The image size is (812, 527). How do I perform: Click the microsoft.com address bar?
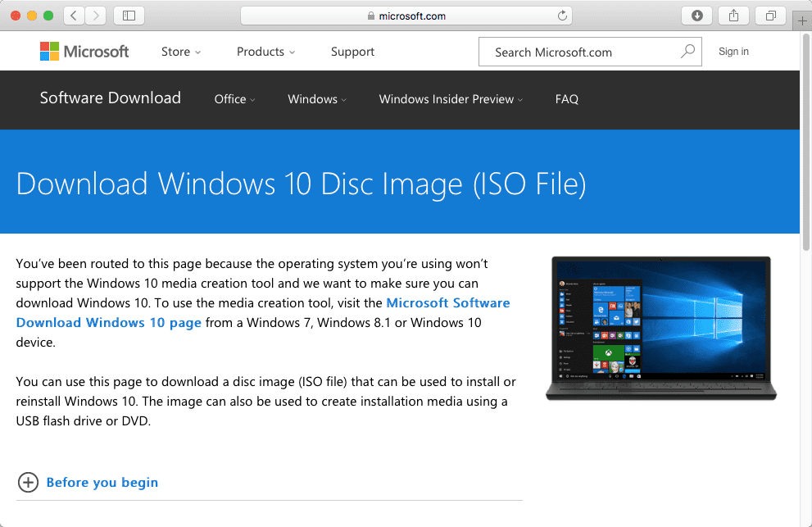[406, 16]
